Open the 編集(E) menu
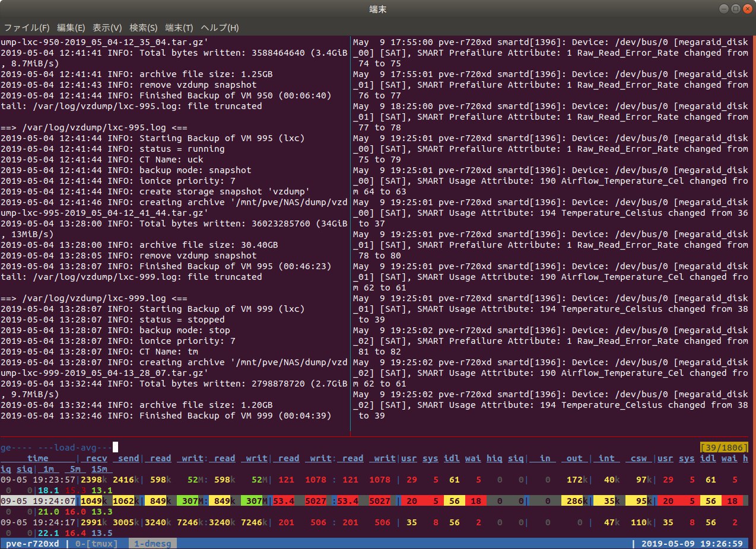756x549 pixels. (71, 28)
